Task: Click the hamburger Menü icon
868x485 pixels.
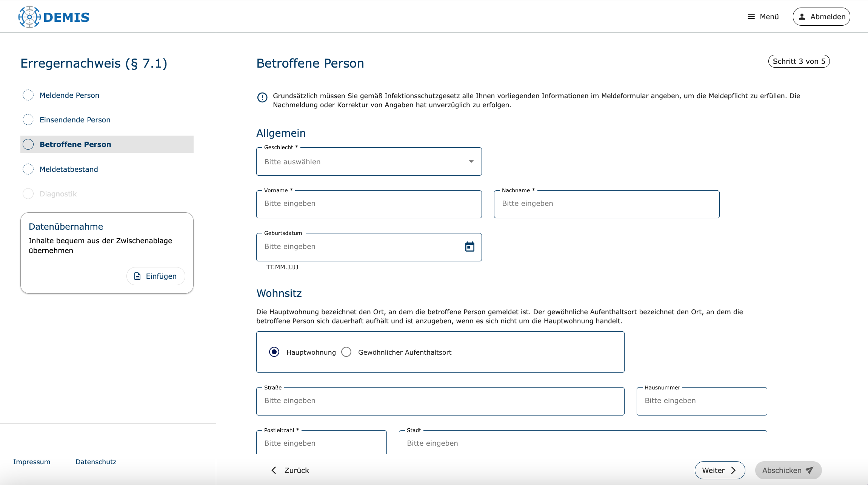Action: pos(751,17)
